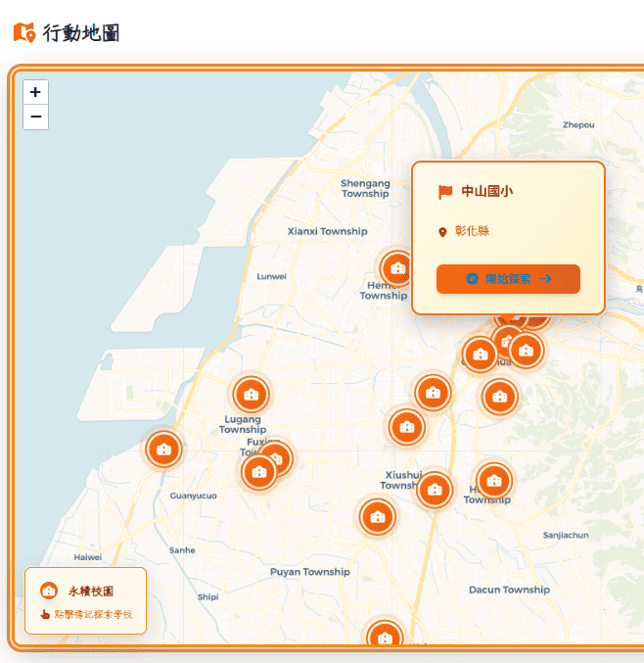Click the location pin icon beside 彰化縣
This screenshot has width=644, height=663.
(x=442, y=232)
